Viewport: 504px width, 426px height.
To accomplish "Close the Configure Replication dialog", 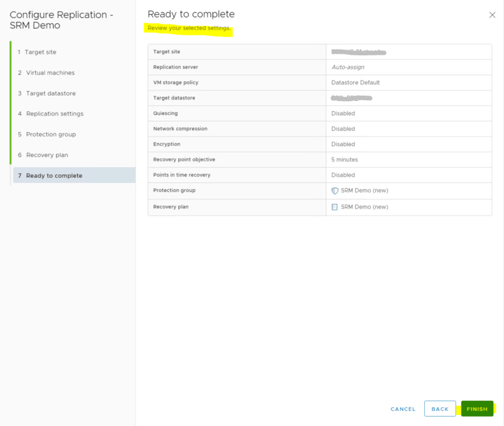I will click(492, 15).
